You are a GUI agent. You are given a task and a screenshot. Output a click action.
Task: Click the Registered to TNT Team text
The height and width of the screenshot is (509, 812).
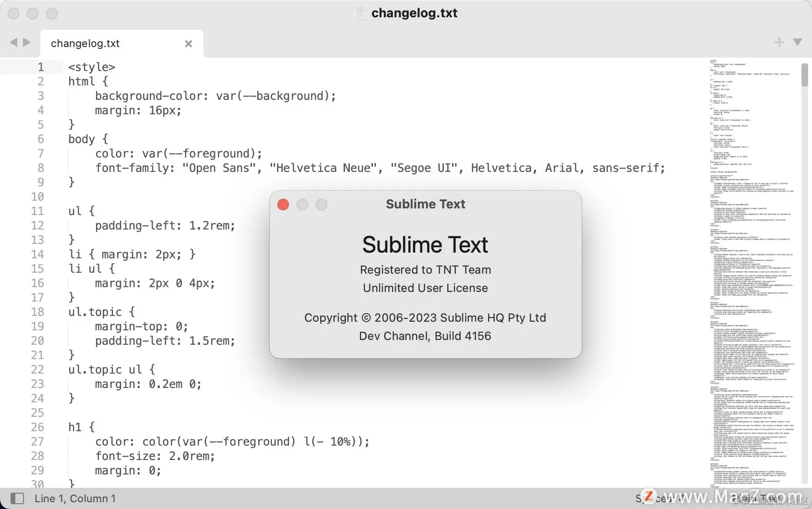click(x=426, y=270)
